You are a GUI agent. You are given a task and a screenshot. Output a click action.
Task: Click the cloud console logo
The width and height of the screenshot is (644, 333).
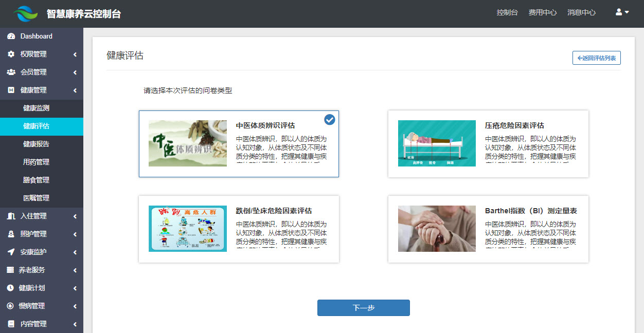coord(26,14)
